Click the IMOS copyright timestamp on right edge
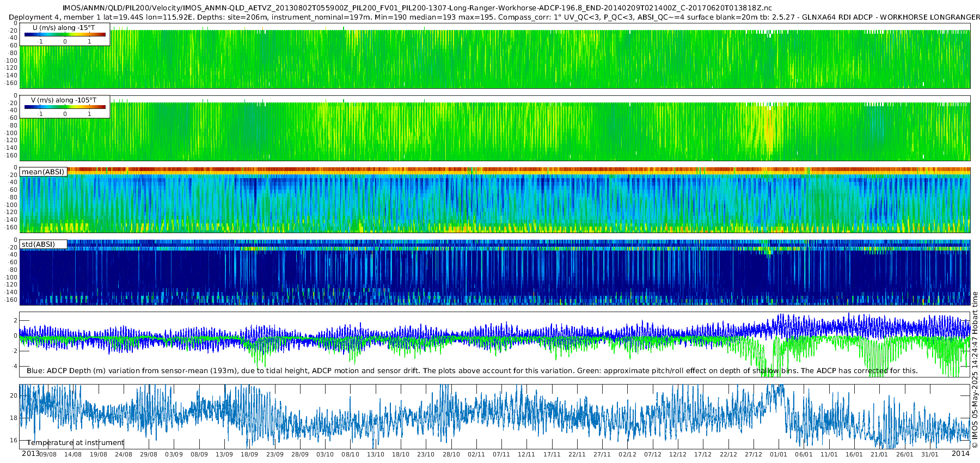 pyautogui.click(x=975, y=370)
